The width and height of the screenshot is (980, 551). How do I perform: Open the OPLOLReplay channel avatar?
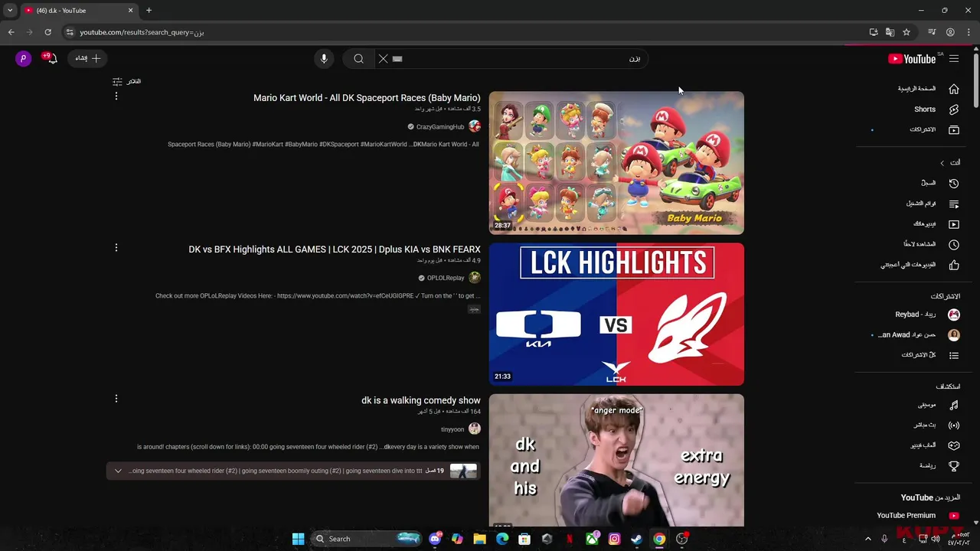coord(475,278)
